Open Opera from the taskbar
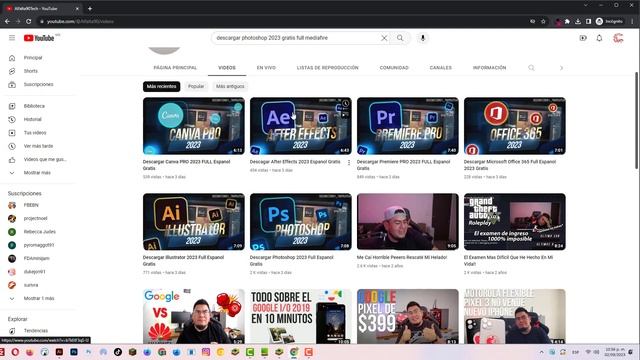 15,352
